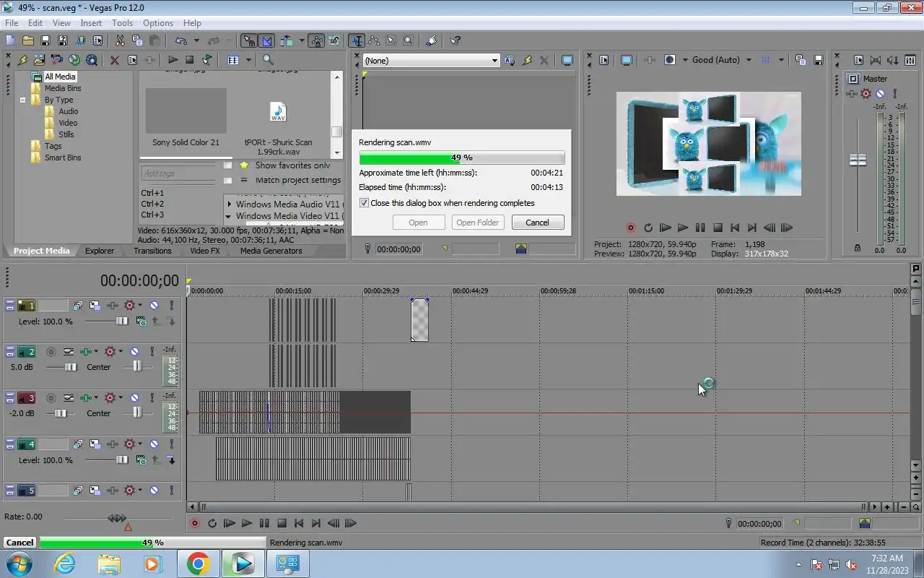The height and width of the screenshot is (578, 924).
Task: Switch to the Video FX tab
Action: pyautogui.click(x=204, y=251)
